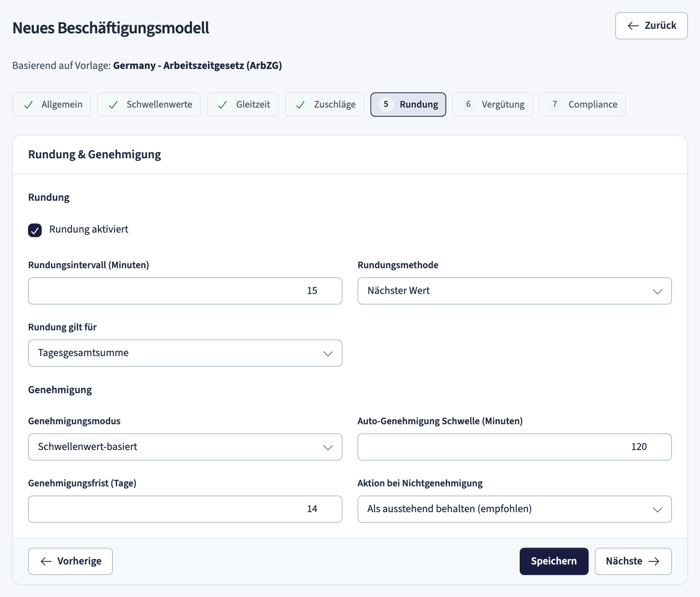The image size is (700, 597).
Task: Go to previous step with Vorherige
Action: [x=70, y=561]
